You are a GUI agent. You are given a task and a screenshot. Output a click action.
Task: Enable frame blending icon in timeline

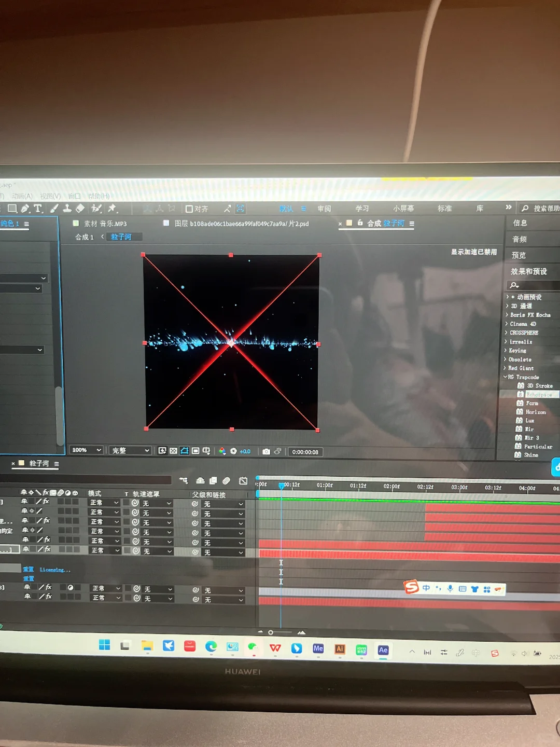[213, 481]
